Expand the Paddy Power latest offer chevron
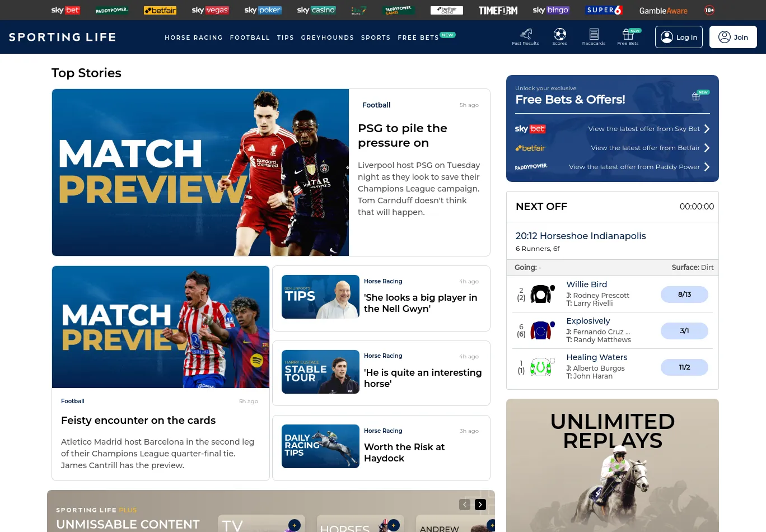Screen dimensions: 766x532 (707, 167)
